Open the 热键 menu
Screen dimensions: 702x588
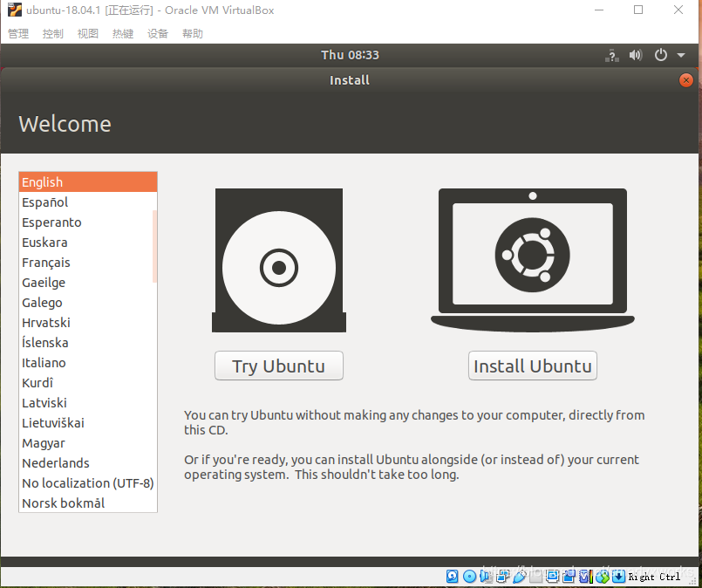click(x=123, y=33)
